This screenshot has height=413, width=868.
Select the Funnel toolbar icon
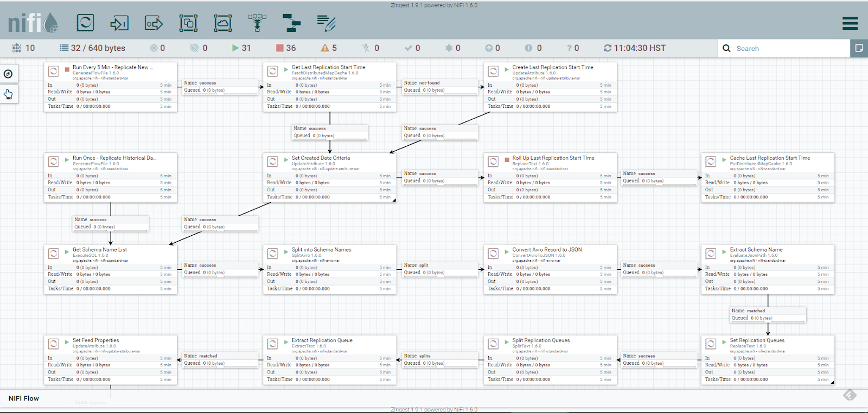[x=257, y=23]
